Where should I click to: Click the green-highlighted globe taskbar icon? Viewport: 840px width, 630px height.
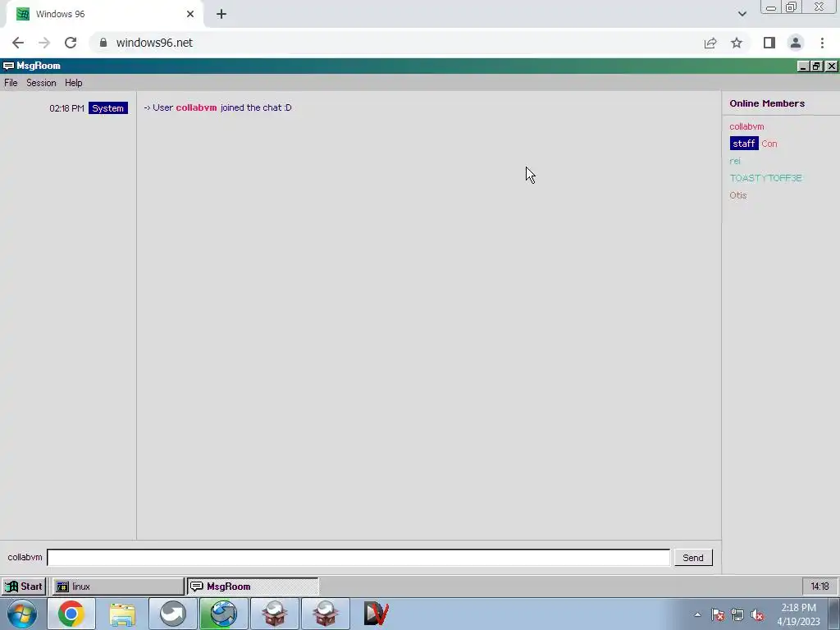click(224, 614)
